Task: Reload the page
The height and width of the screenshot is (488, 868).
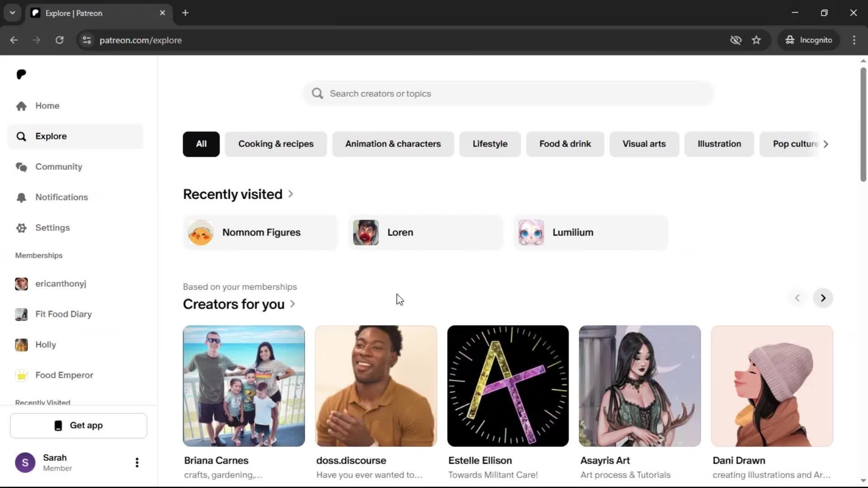Action: (59, 40)
